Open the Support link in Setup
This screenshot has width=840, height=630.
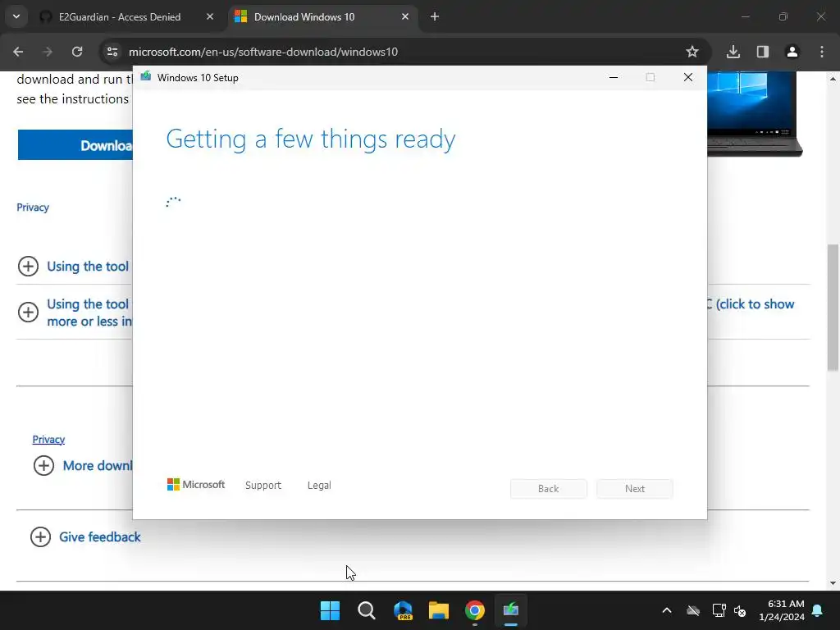[x=263, y=486]
